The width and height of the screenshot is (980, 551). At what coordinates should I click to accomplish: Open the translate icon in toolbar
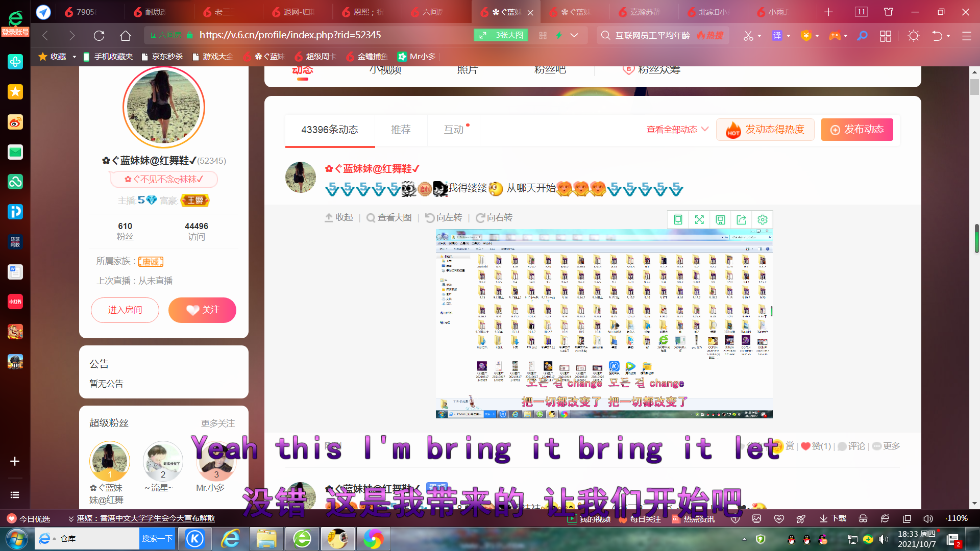coord(777,36)
